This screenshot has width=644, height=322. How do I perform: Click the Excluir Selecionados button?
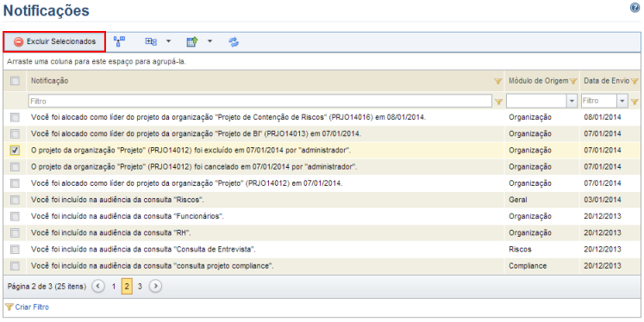tap(54, 42)
